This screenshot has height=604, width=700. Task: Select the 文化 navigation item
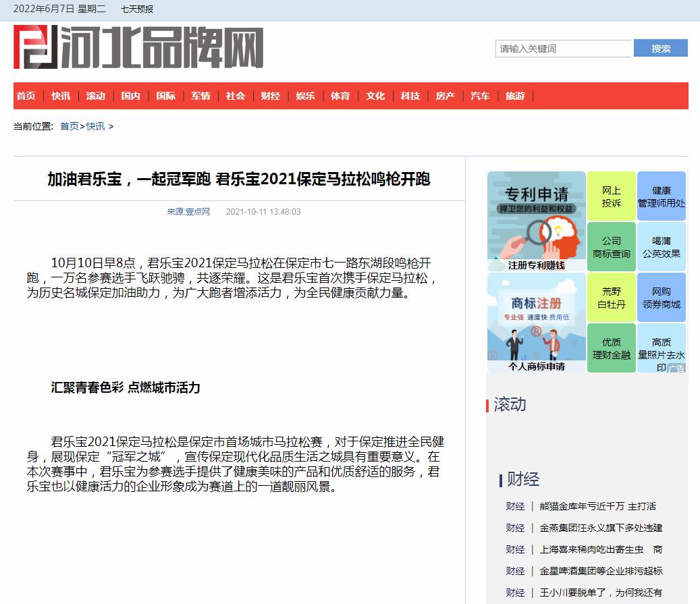tap(375, 96)
